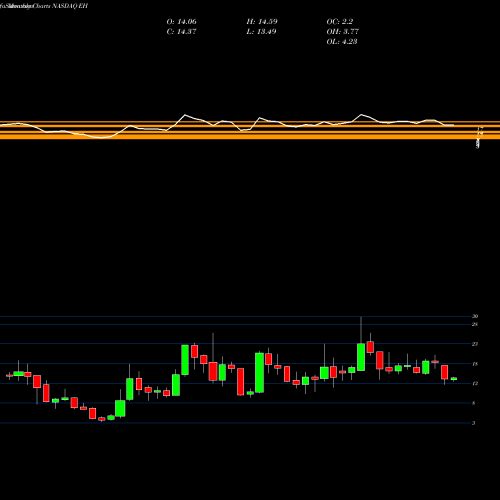Click the 18 price axis label

click(x=475, y=364)
